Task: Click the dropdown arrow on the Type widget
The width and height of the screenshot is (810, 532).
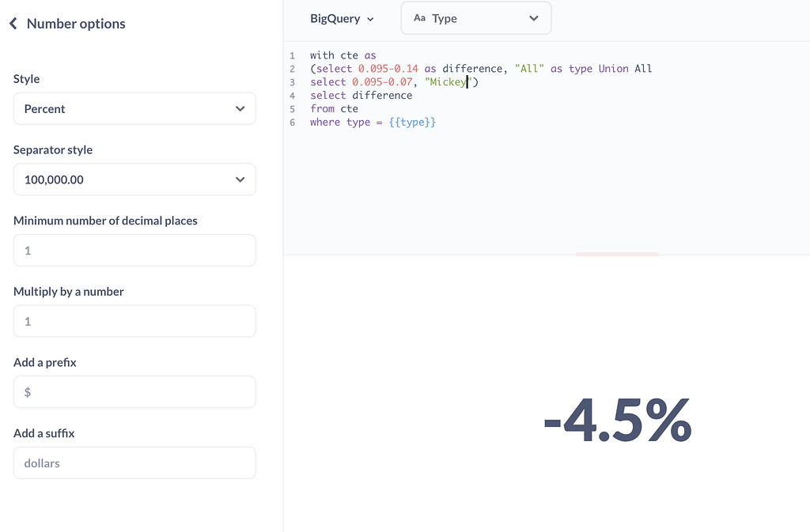Action: [x=533, y=17]
